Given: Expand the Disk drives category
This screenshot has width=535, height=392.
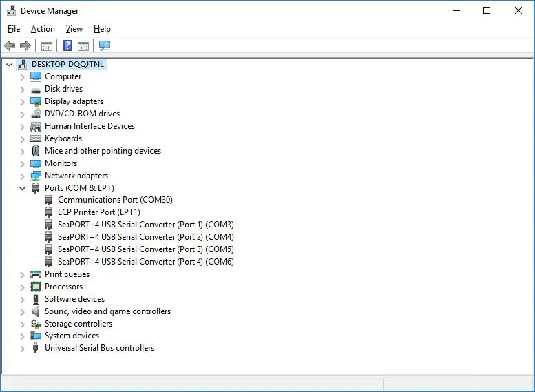Looking at the screenshot, I should click(22, 89).
